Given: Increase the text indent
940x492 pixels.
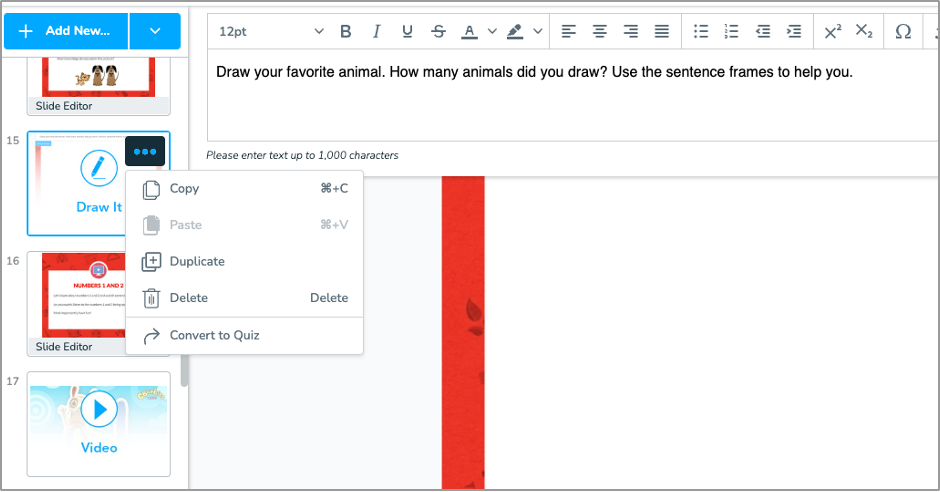Looking at the screenshot, I should [x=794, y=32].
